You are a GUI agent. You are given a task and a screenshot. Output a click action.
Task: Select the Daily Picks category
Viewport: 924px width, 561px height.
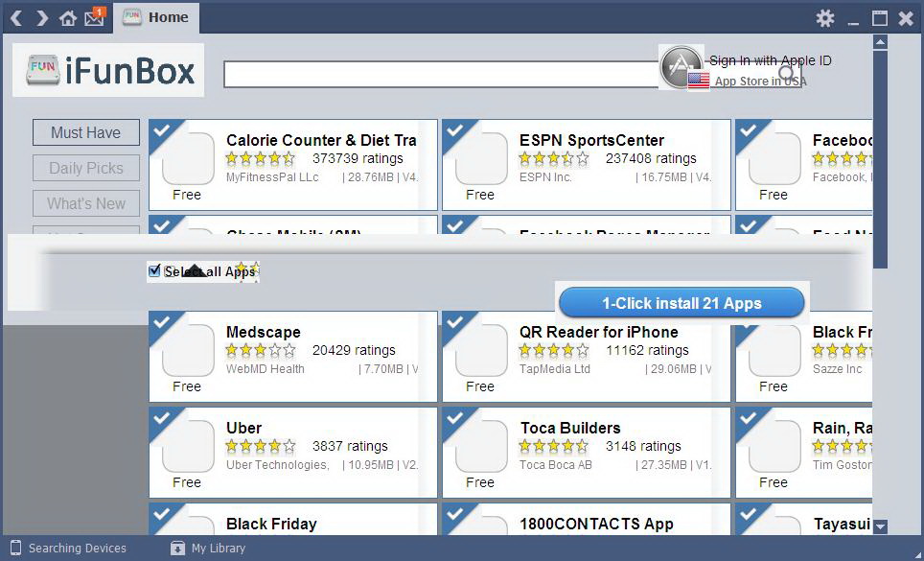[x=86, y=168]
